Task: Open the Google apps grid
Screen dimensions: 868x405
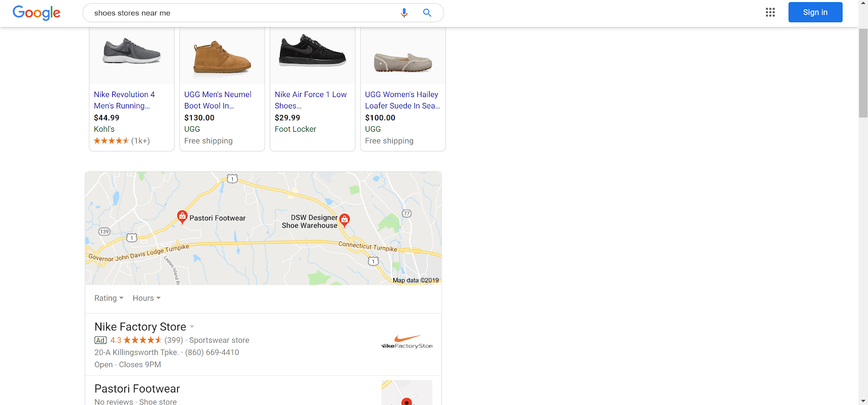Action: [770, 12]
